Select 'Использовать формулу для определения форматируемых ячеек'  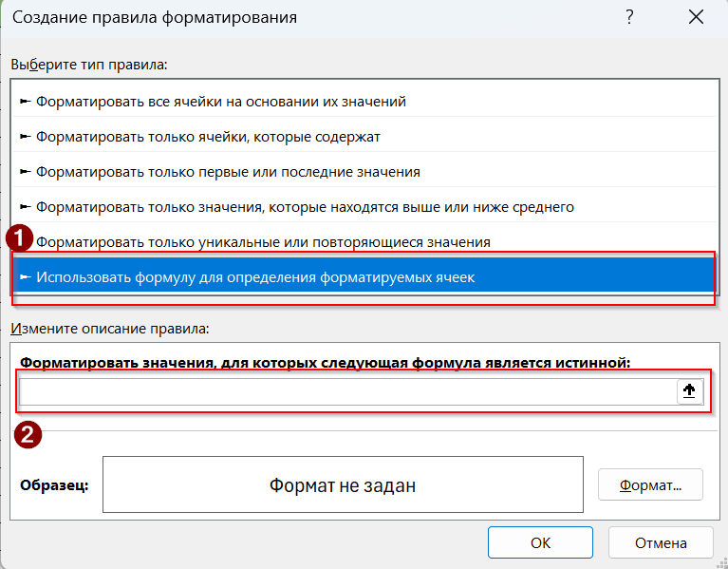[x=364, y=277]
